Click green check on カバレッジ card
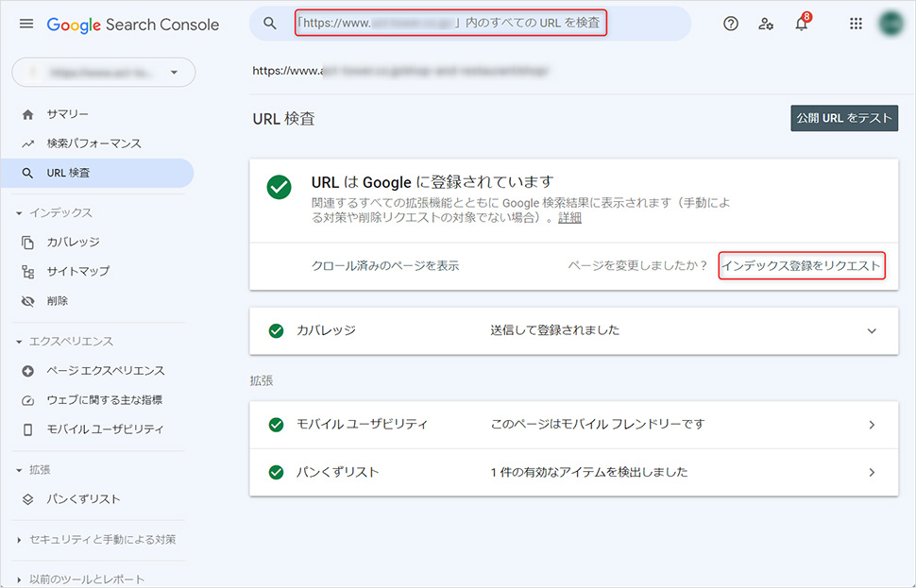 click(x=276, y=331)
